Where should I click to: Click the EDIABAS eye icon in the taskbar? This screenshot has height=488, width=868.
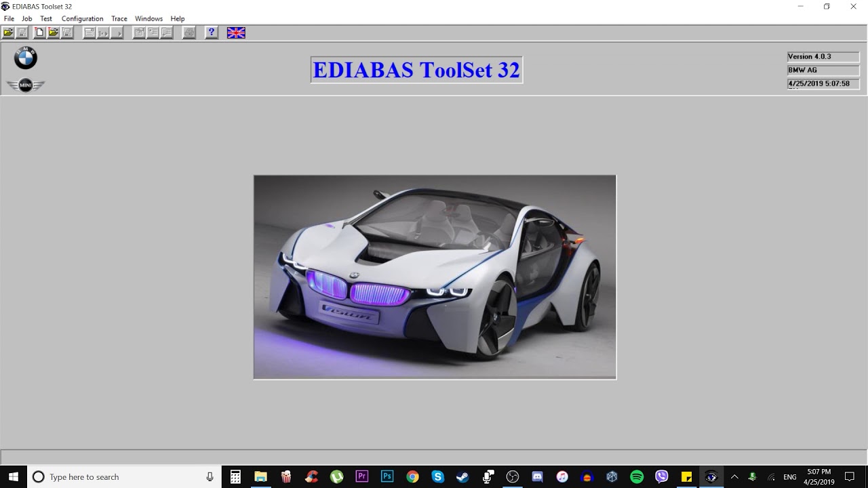(x=711, y=477)
